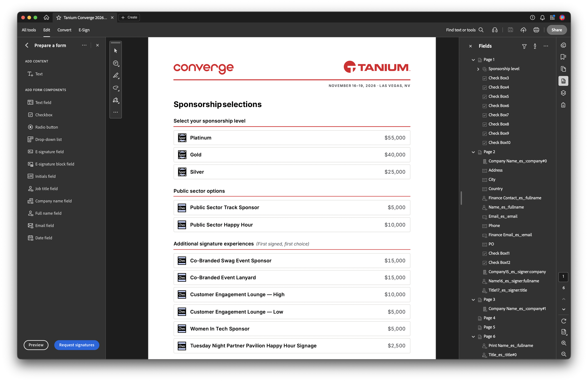Close the Fields panel
This screenshot has height=382, width=588.
click(x=470, y=46)
